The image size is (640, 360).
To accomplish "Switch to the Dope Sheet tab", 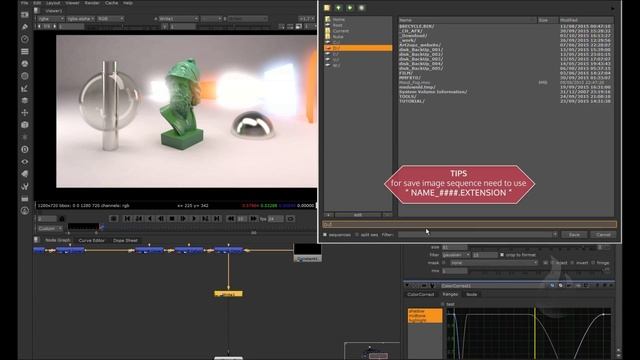I will [125, 240].
